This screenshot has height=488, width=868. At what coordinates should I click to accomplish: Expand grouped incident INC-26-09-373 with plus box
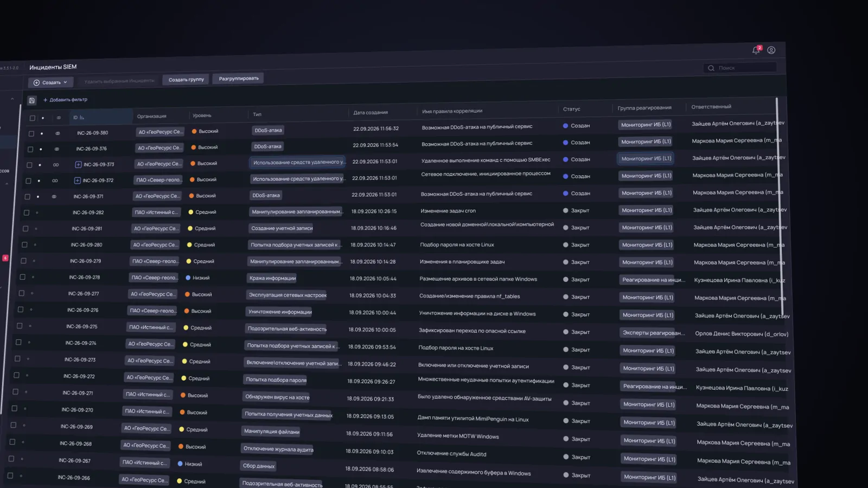tap(78, 164)
